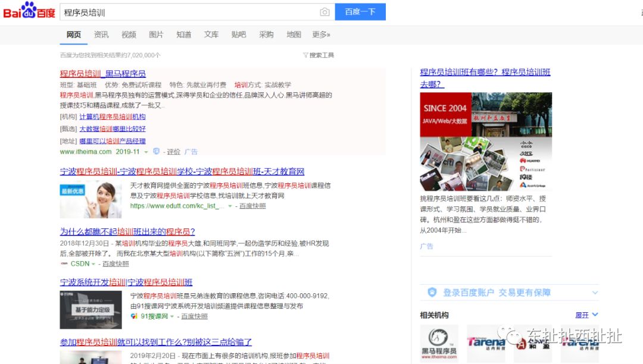Open the 文库 tab

click(211, 35)
